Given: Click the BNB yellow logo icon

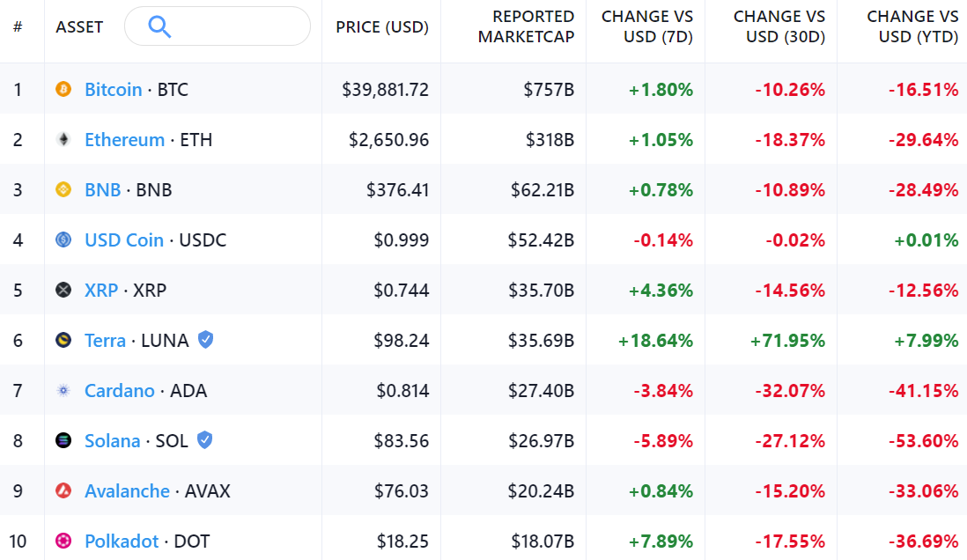Looking at the screenshot, I should [63, 189].
